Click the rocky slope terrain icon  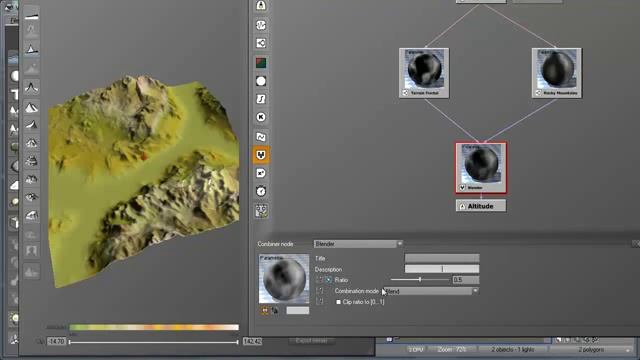click(31, 215)
